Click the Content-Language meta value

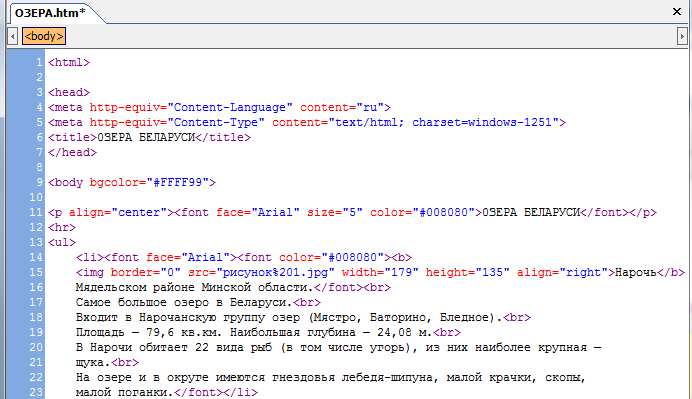point(230,107)
